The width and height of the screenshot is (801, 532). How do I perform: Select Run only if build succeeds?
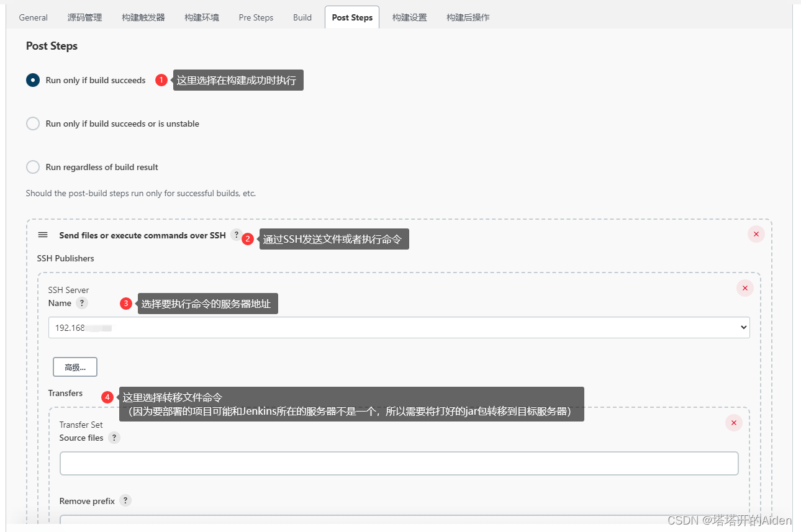coord(33,80)
